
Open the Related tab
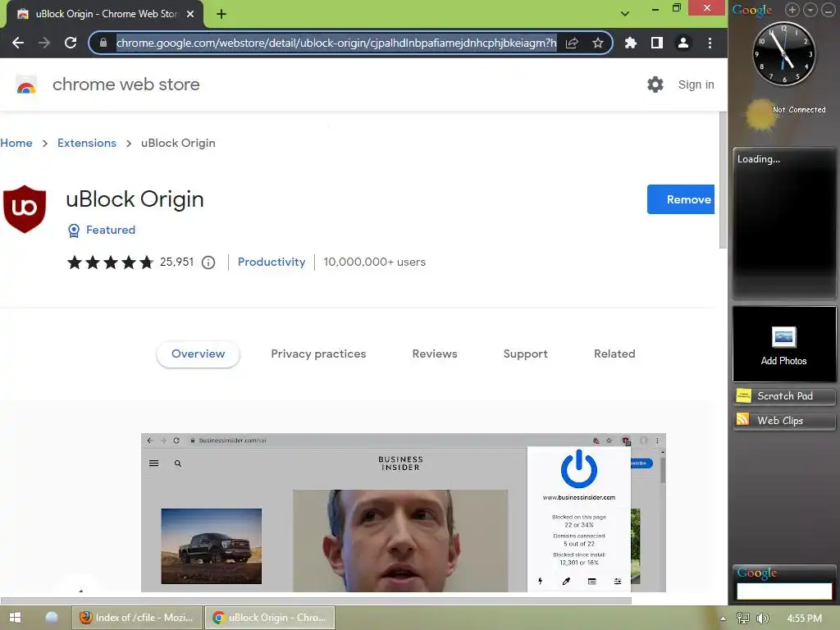pos(614,354)
